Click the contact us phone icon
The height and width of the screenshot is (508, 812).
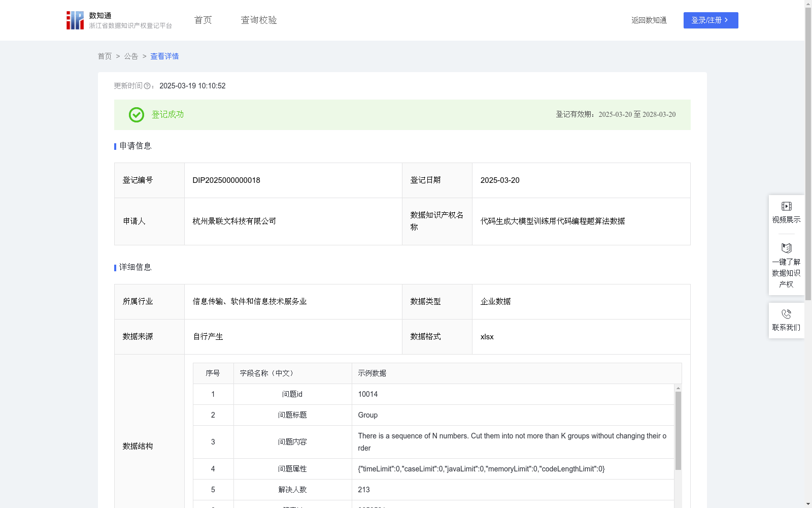[786, 314]
